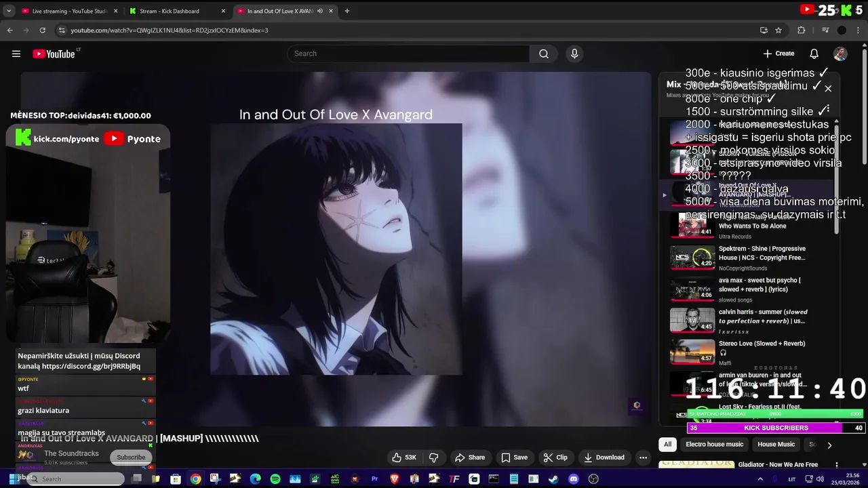Play ava max sweet but psycho thumbnail

(692, 289)
